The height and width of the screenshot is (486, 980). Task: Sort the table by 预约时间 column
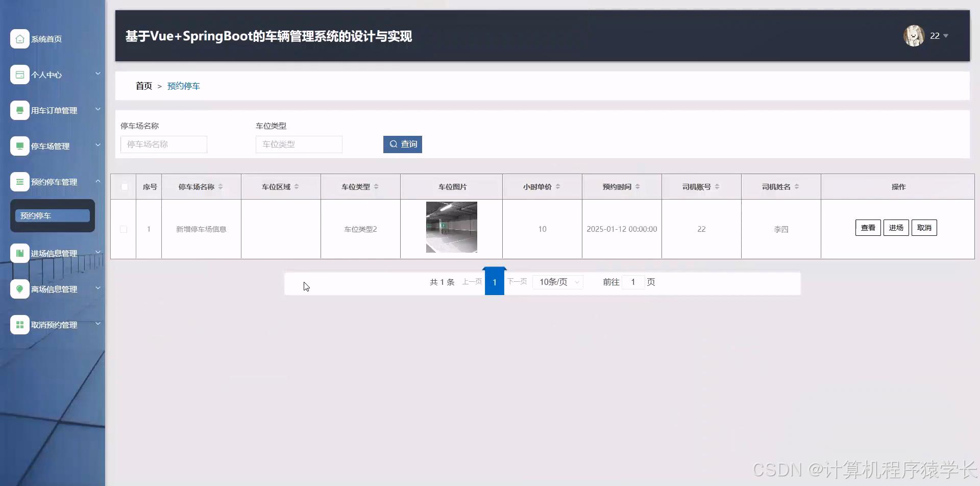click(638, 186)
